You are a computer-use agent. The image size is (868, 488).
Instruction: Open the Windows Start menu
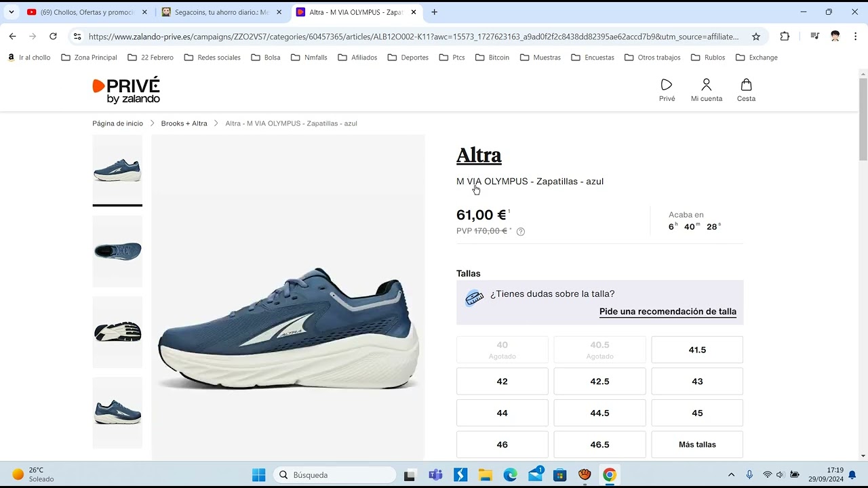[x=259, y=475]
